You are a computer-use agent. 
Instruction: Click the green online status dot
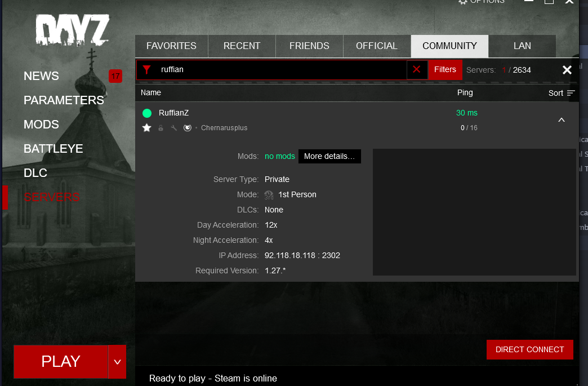tap(147, 113)
